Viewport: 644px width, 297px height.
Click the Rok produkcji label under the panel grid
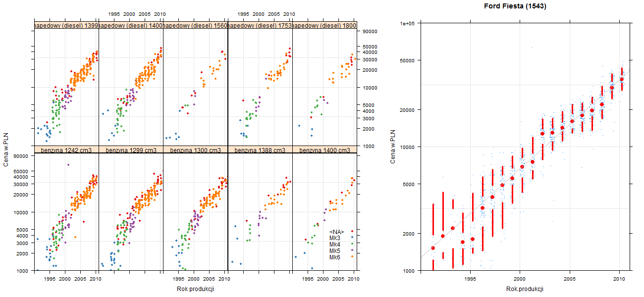click(195, 289)
